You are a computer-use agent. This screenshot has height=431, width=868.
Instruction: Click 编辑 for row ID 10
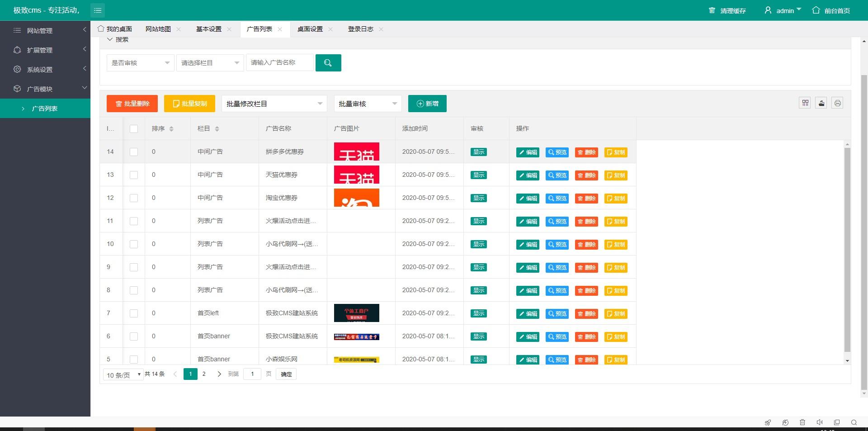pyautogui.click(x=528, y=245)
